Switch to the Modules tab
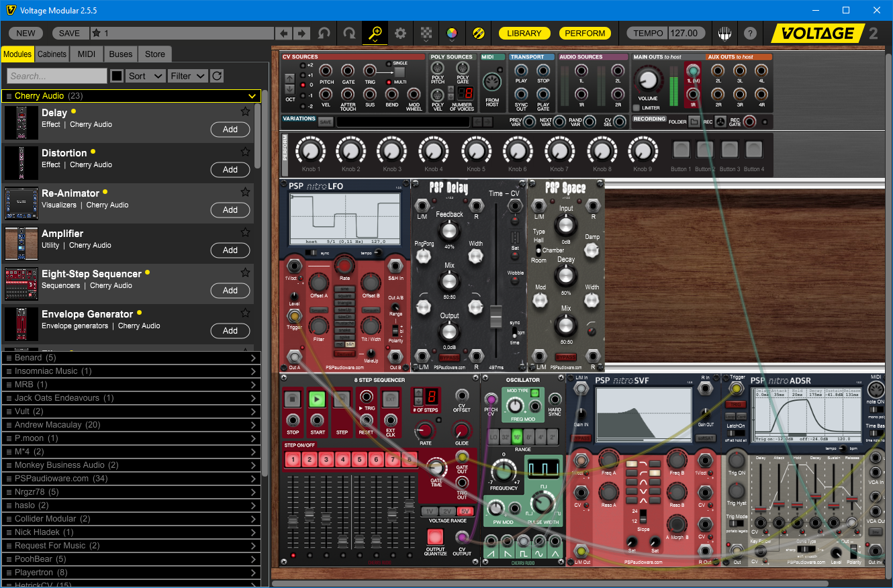Screen dimensions: 893x588 (x=17, y=54)
